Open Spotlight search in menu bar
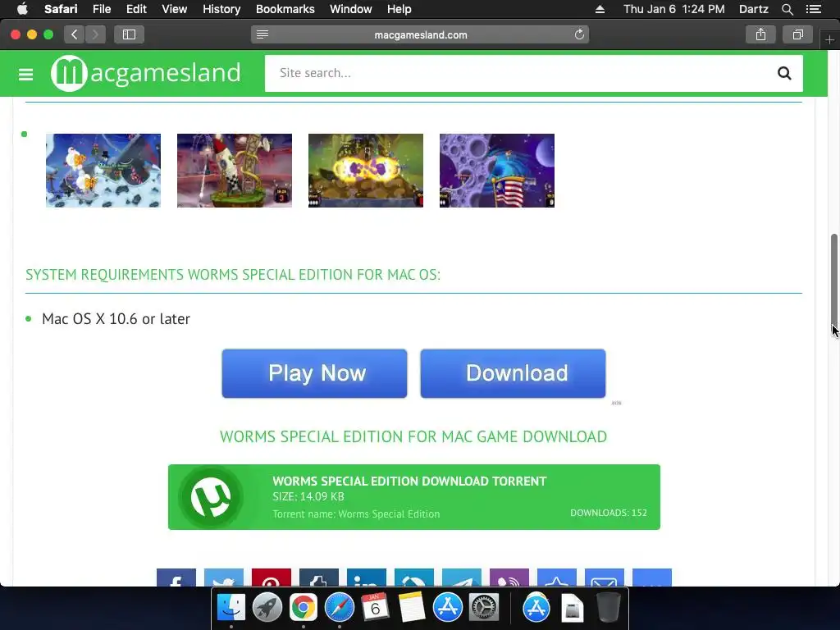This screenshot has width=840, height=630. (x=787, y=9)
